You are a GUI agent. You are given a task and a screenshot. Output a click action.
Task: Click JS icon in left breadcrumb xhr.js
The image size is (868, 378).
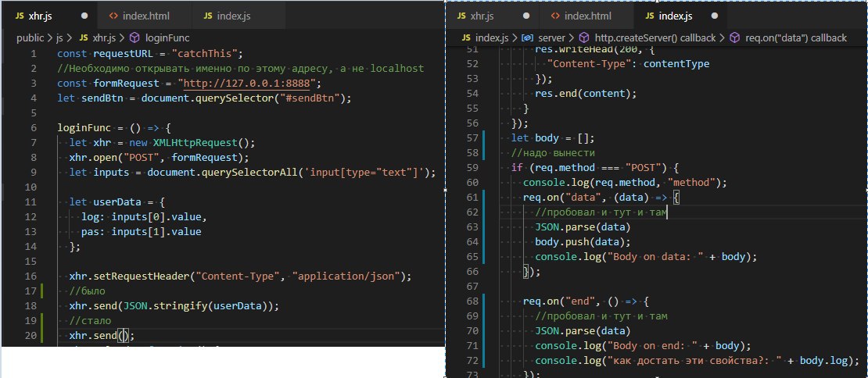tap(84, 37)
